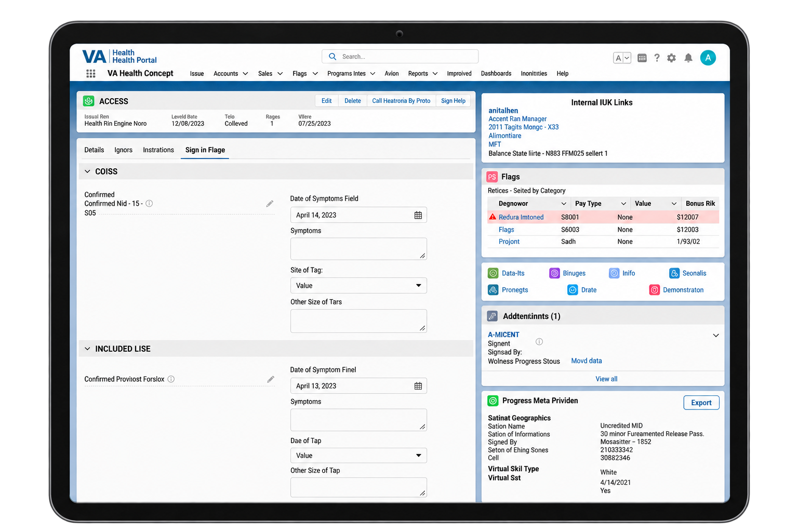Open calendar picker for April 14, 2023

tap(418, 215)
